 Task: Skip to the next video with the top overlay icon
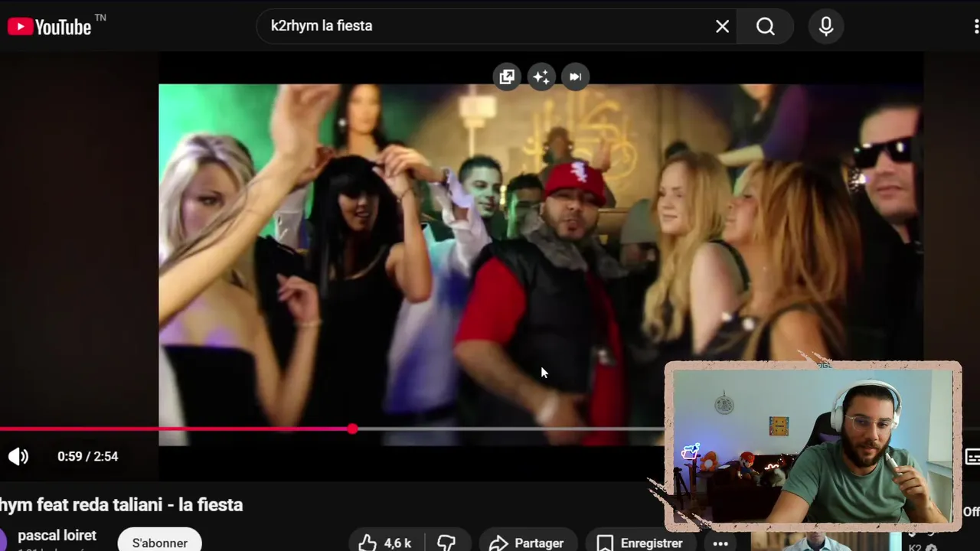576,77
